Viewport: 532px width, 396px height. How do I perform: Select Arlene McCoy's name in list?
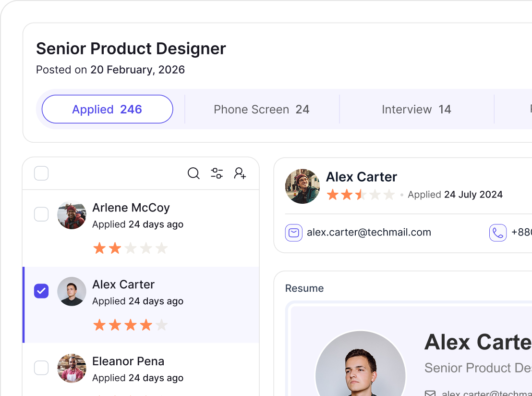(131, 208)
